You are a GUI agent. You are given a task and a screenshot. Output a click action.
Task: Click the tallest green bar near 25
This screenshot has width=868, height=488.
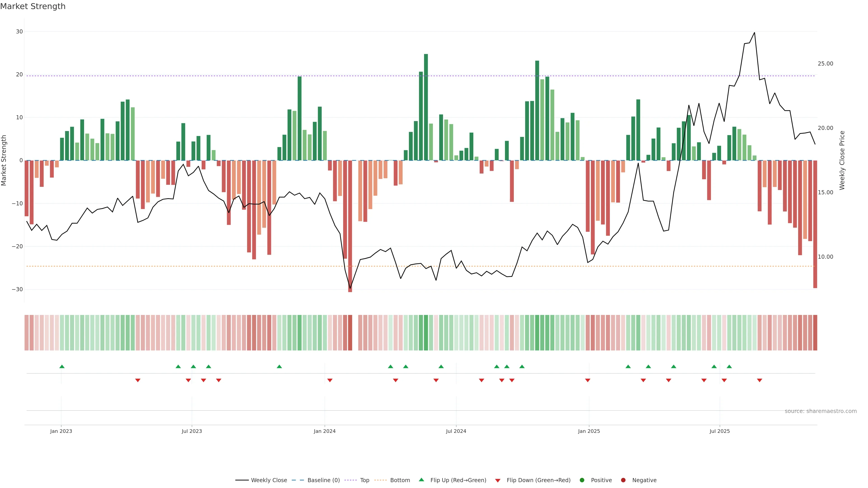[426, 107]
